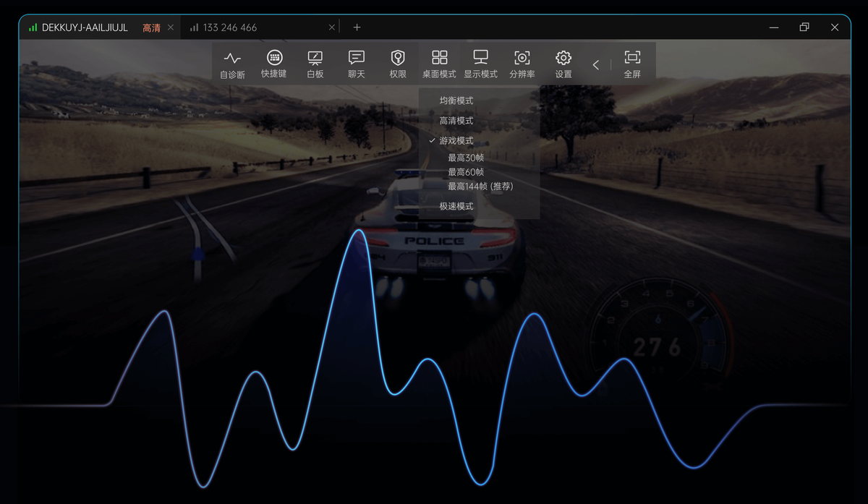This screenshot has width=868, height=504.
Task: Open the 聊天 chat panel
Action: [357, 64]
